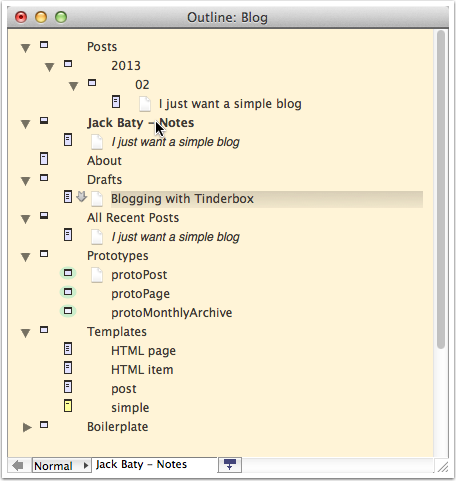The height and width of the screenshot is (481, 456).
Task: Select the Templates container label
Action: tap(117, 332)
